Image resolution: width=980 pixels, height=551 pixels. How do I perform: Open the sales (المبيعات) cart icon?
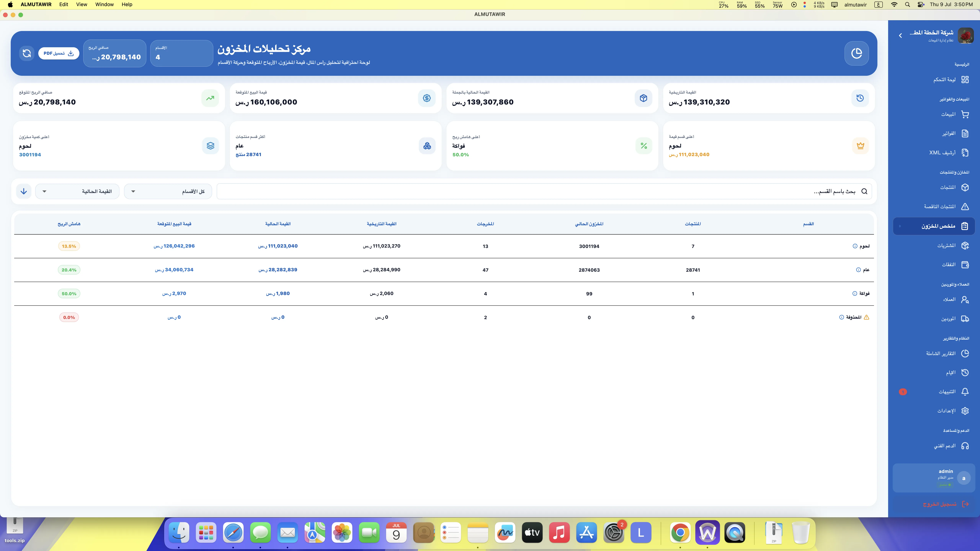coord(965,114)
